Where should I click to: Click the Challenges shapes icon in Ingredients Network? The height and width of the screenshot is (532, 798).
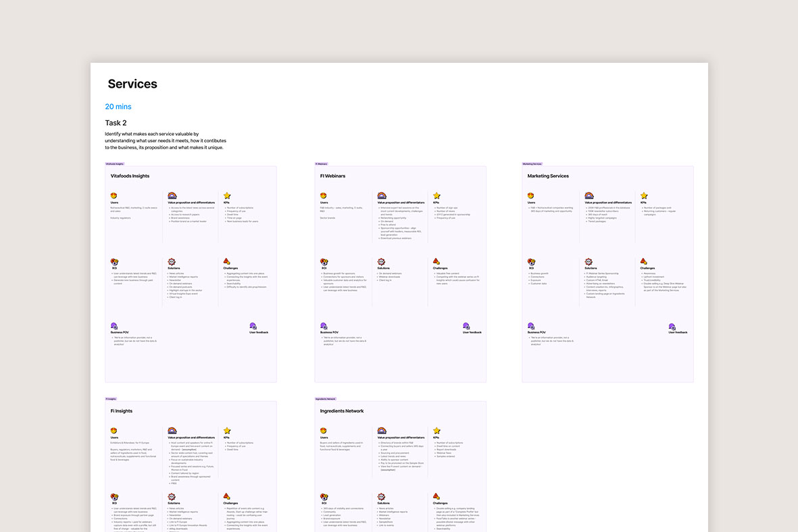(437, 496)
